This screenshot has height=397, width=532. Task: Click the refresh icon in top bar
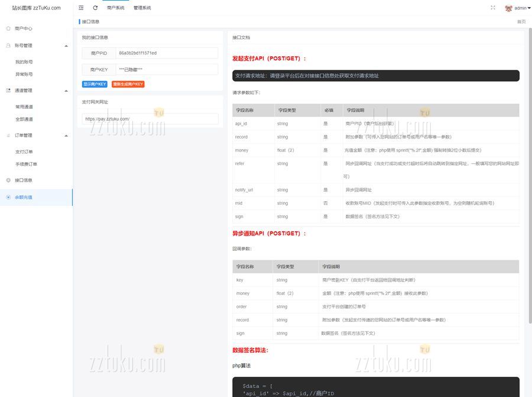point(95,8)
